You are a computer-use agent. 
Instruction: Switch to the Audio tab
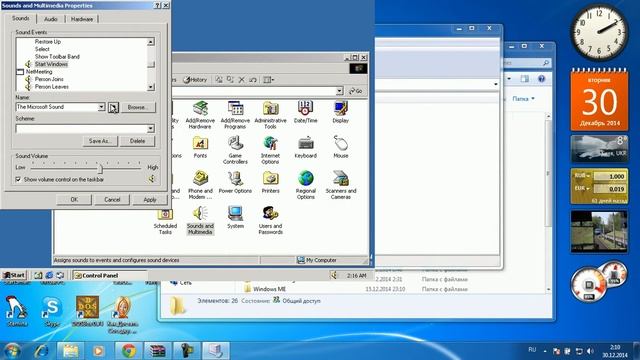pos(51,19)
